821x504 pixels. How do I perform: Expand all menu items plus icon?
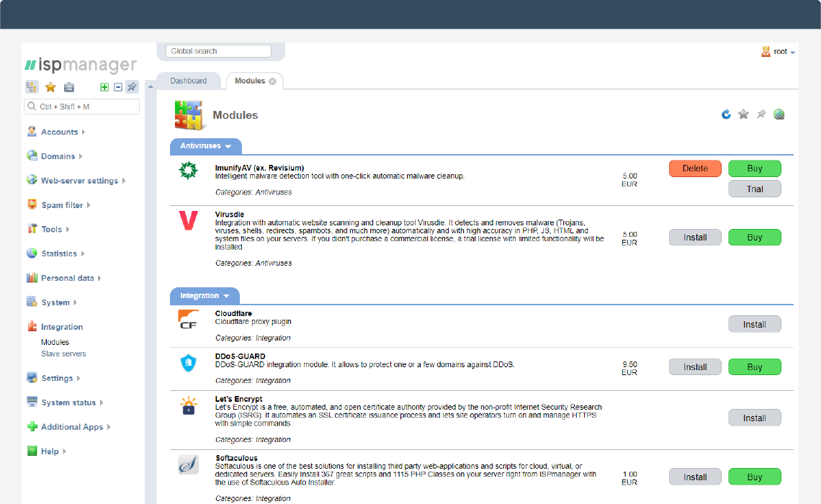[104, 87]
